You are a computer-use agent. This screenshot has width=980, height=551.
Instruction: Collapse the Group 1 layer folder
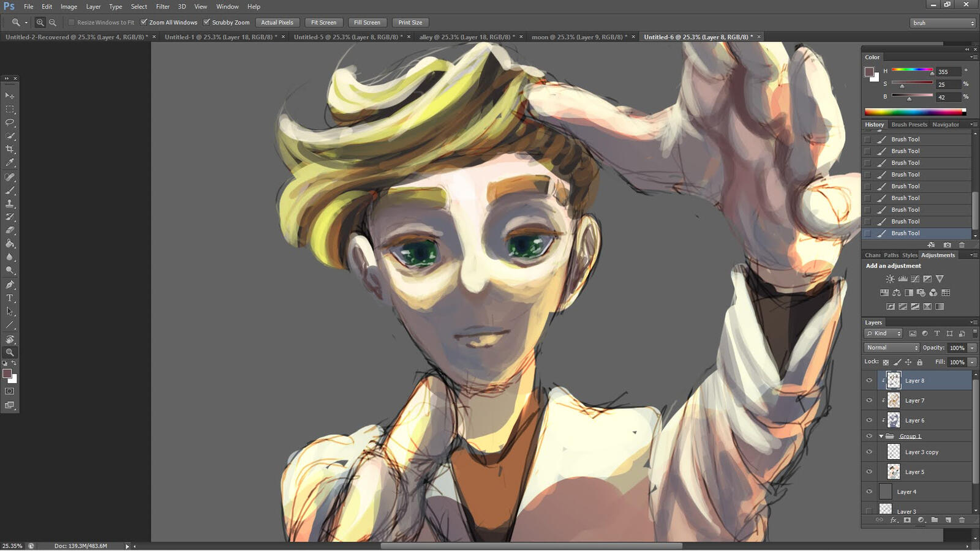point(881,437)
